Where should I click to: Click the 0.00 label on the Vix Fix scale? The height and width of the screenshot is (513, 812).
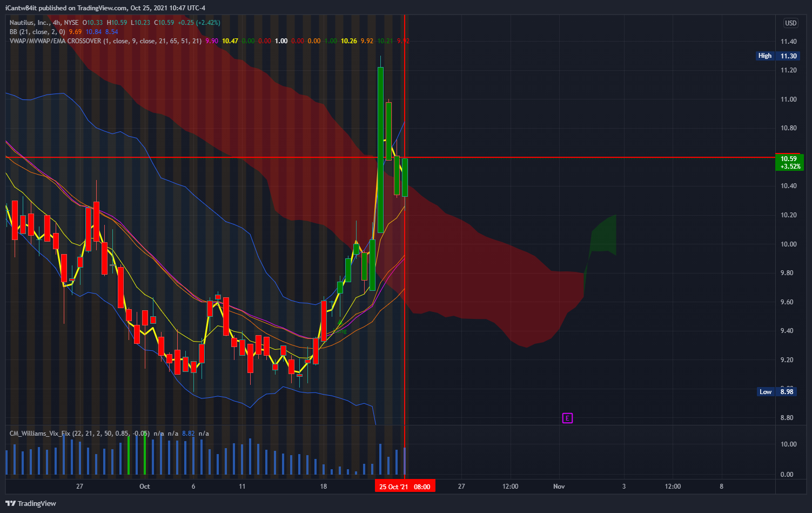pos(788,475)
